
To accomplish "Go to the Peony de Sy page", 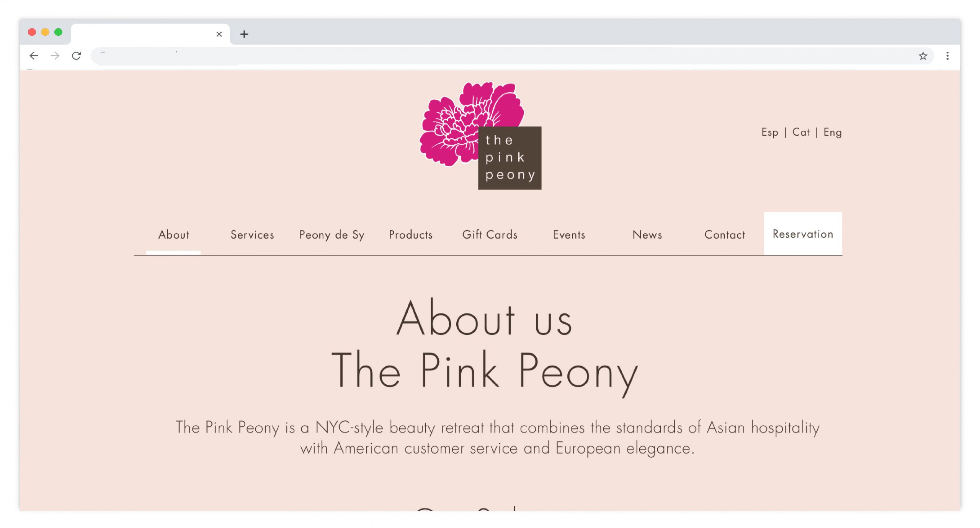I will pos(332,234).
